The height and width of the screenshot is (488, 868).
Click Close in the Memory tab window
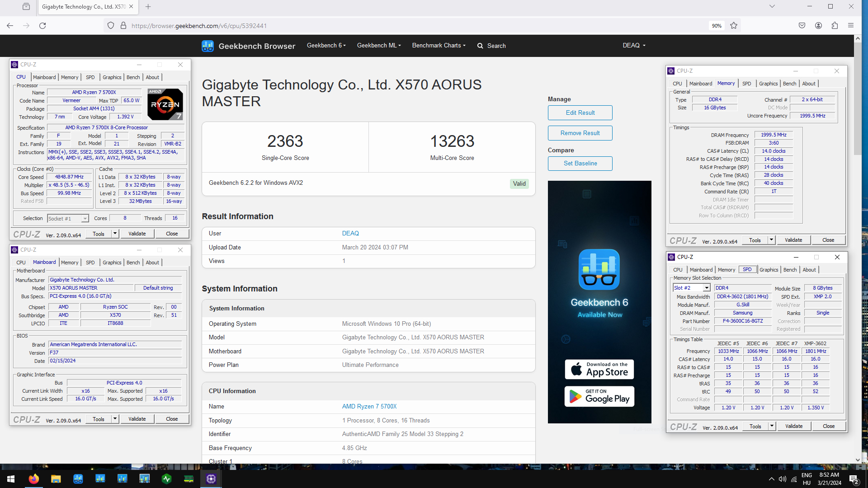tap(828, 240)
